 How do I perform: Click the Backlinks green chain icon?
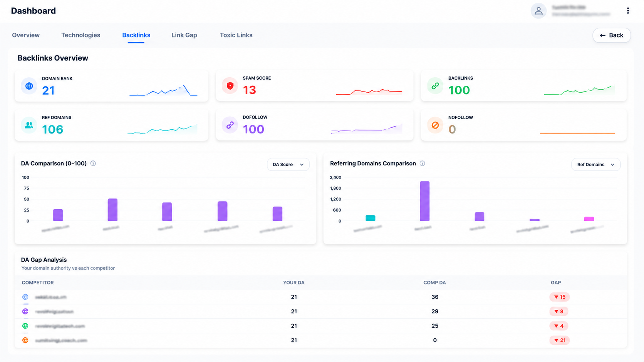coord(435,86)
